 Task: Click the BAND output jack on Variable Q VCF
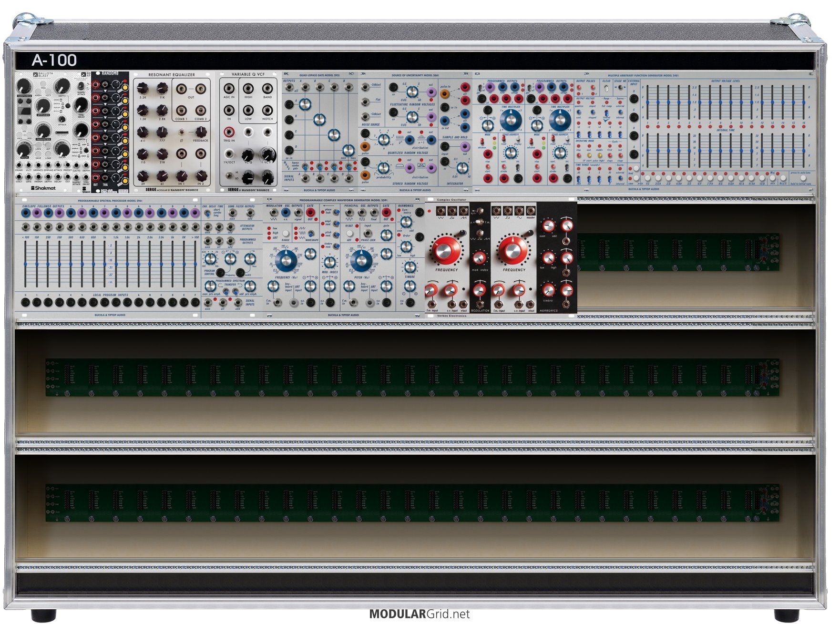tap(267, 88)
